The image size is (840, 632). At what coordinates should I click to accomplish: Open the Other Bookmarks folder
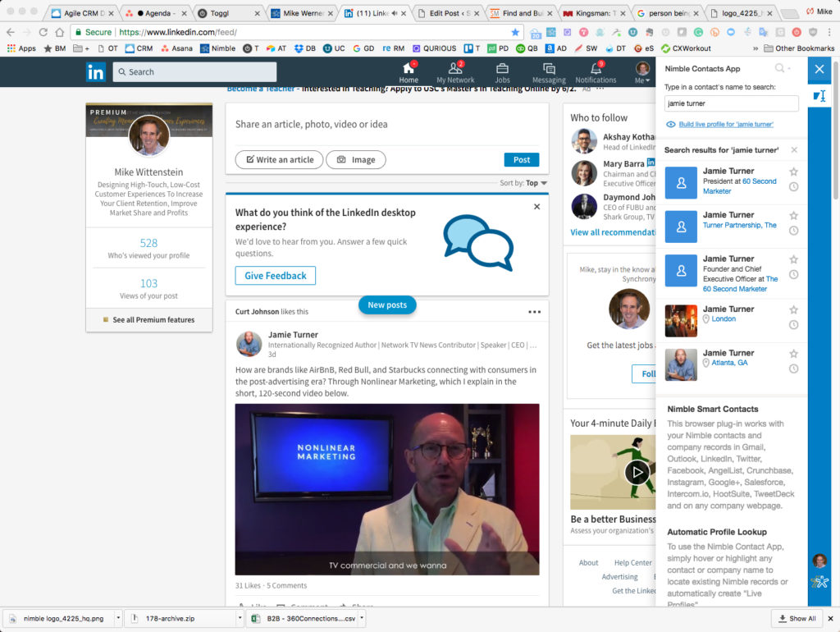tap(799, 48)
